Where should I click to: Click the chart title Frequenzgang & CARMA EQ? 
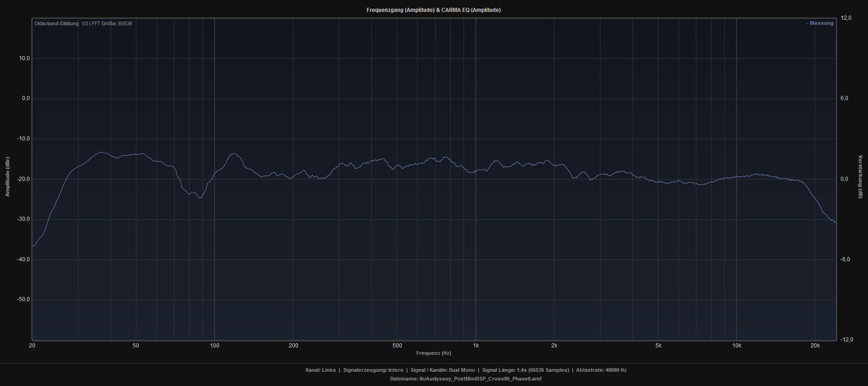(433, 10)
